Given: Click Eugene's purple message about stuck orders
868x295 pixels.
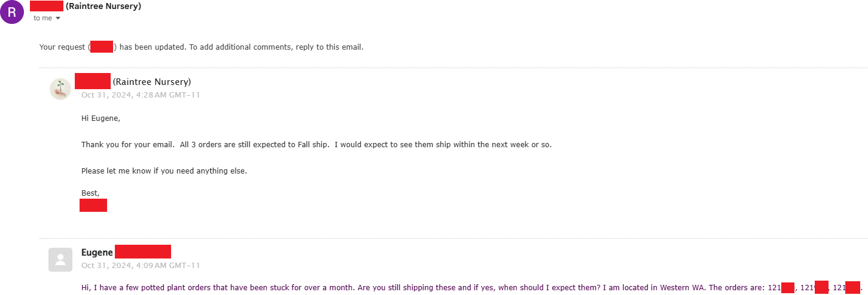Looking at the screenshot, I should [x=471, y=288].
